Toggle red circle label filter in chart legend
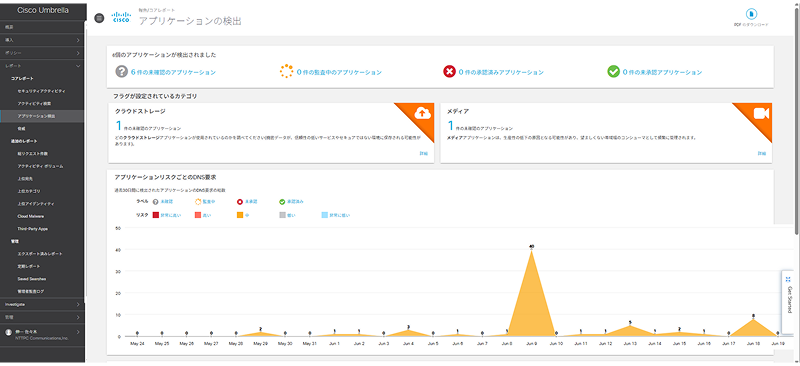This screenshot has height=366, width=800. pyautogui.click(x=240, y=202)
